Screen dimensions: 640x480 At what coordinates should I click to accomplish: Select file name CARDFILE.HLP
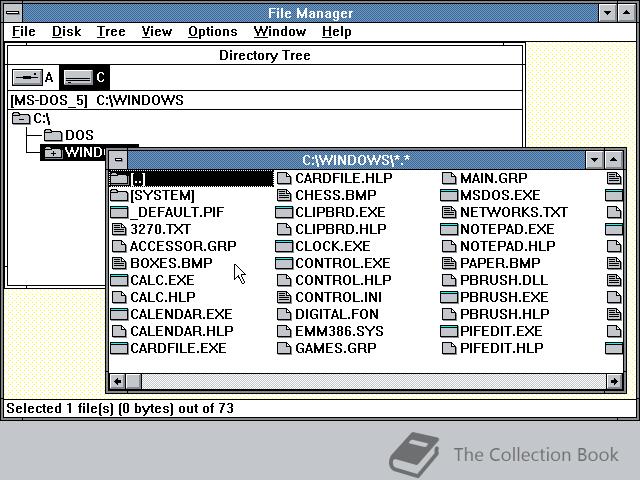(x=344, y=178)
